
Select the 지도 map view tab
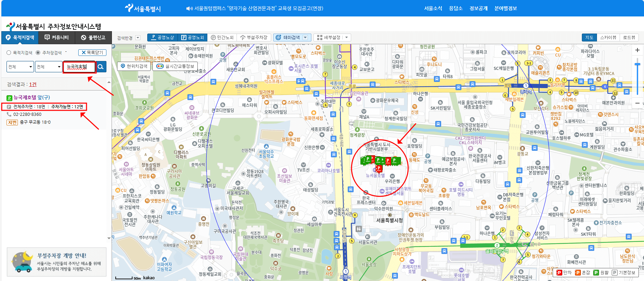589,37
